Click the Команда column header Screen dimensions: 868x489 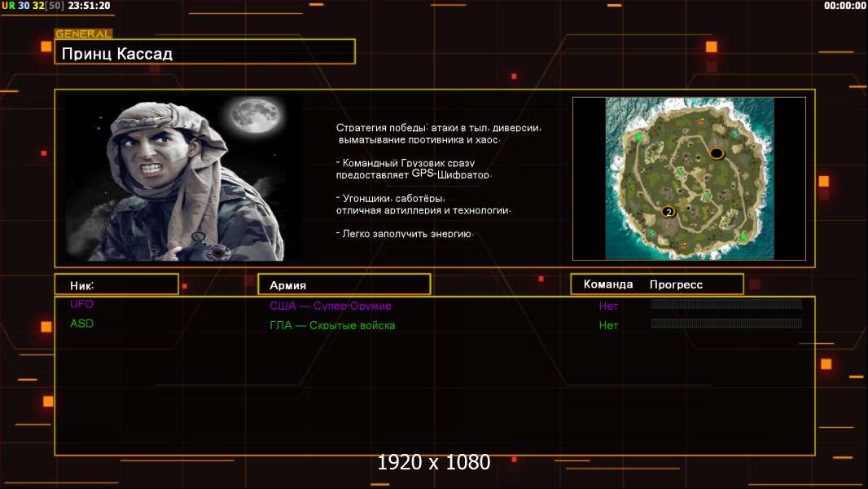[x=607, y=284]
